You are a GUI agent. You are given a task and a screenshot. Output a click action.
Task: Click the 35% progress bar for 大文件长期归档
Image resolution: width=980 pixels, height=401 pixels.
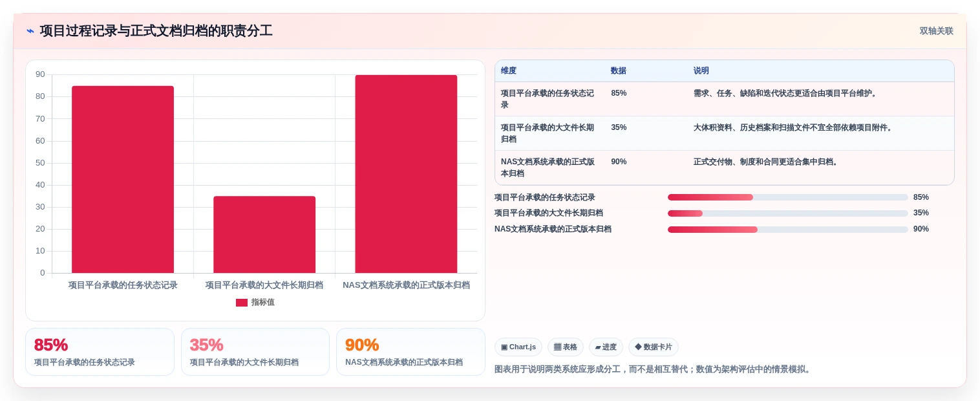[x=788, y=213]
